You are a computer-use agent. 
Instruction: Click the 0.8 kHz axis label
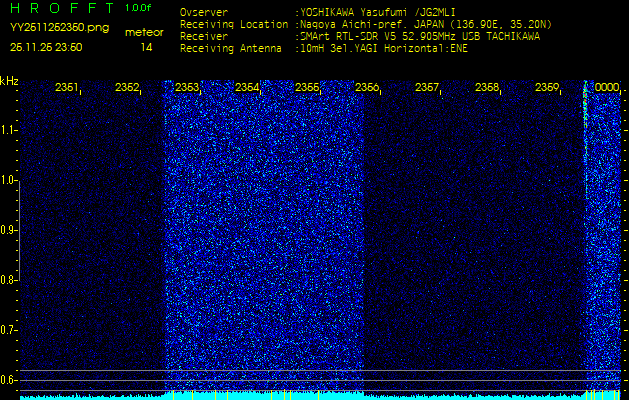[8, 280]
